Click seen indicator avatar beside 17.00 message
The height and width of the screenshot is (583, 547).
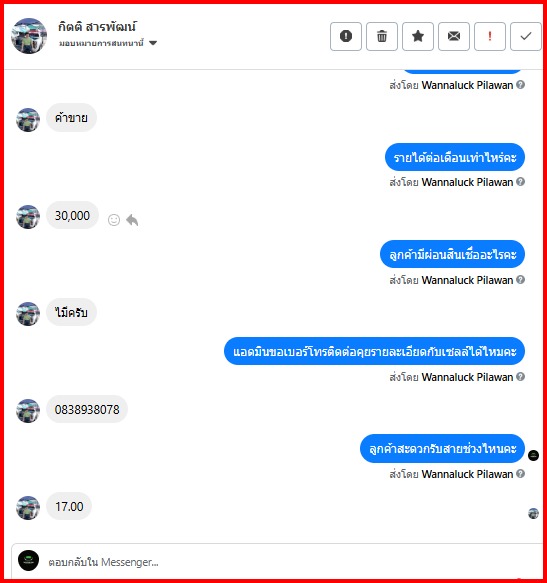click(533, 513)
